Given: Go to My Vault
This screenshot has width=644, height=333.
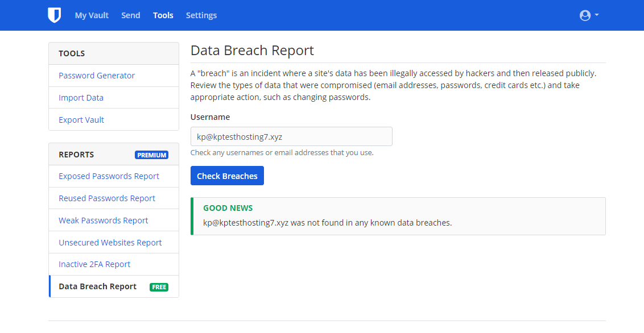Looking at the screenshot, I should (x=92, y=15).
